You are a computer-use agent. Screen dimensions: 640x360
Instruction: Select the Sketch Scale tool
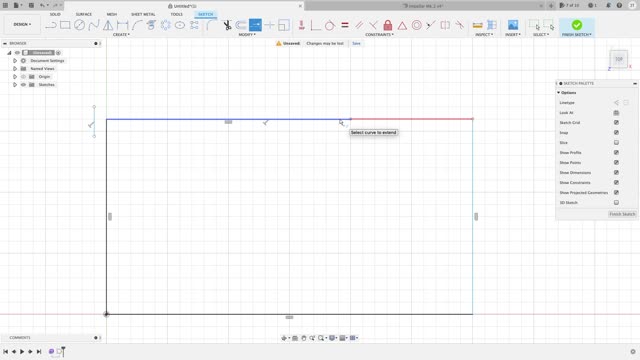point(284,25)
